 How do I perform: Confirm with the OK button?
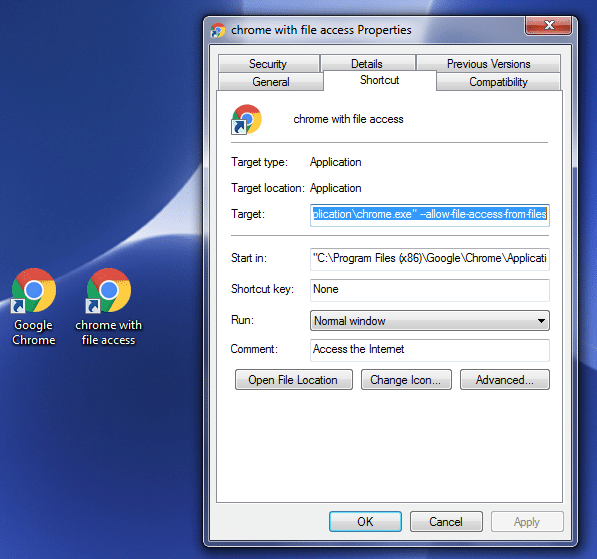365,521
